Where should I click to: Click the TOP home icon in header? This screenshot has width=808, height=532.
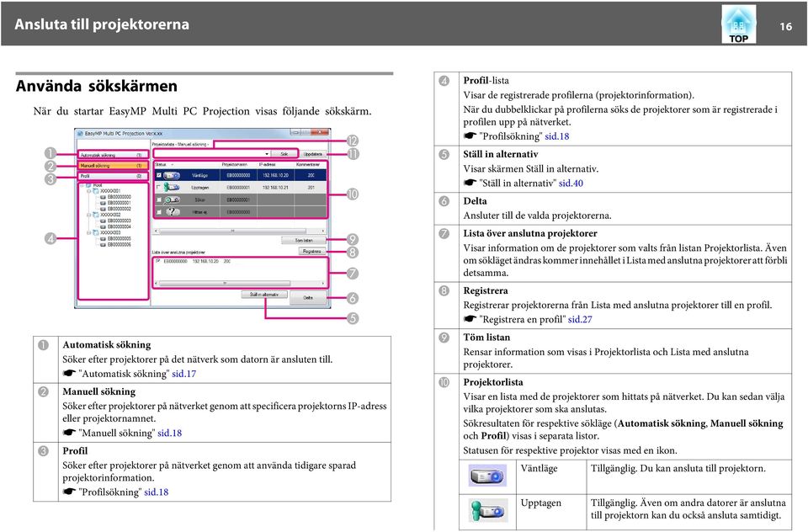(738, 24)
